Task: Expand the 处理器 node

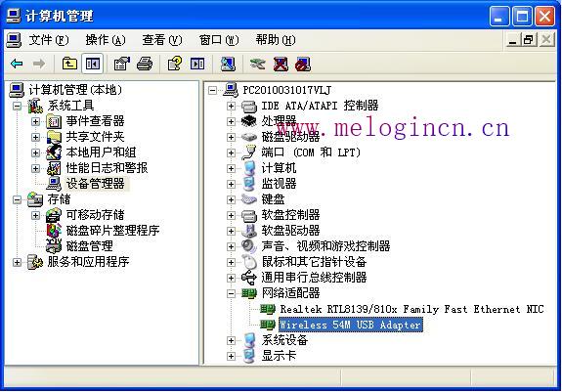Action: tap(232, 121)
